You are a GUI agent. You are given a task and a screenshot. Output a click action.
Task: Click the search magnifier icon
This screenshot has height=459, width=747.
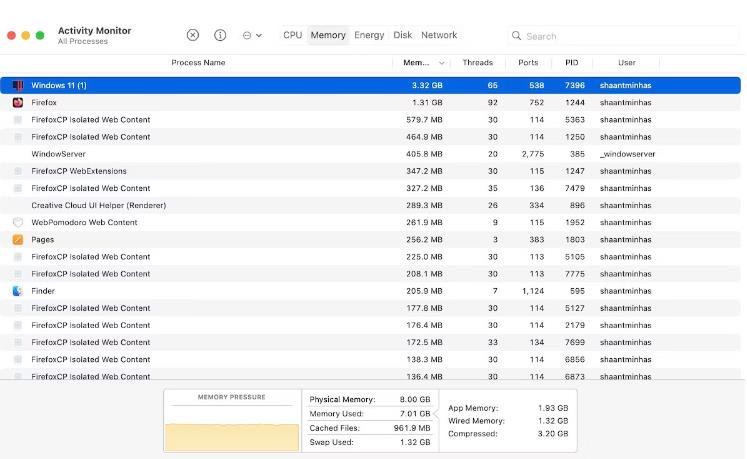pos(516,36)
